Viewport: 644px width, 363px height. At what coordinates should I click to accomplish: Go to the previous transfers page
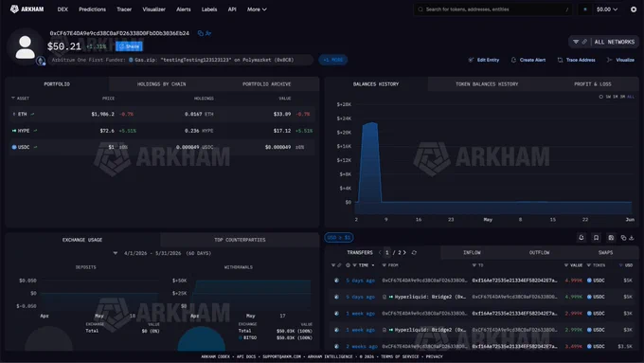pyautogui.click(x=380, y=252)
